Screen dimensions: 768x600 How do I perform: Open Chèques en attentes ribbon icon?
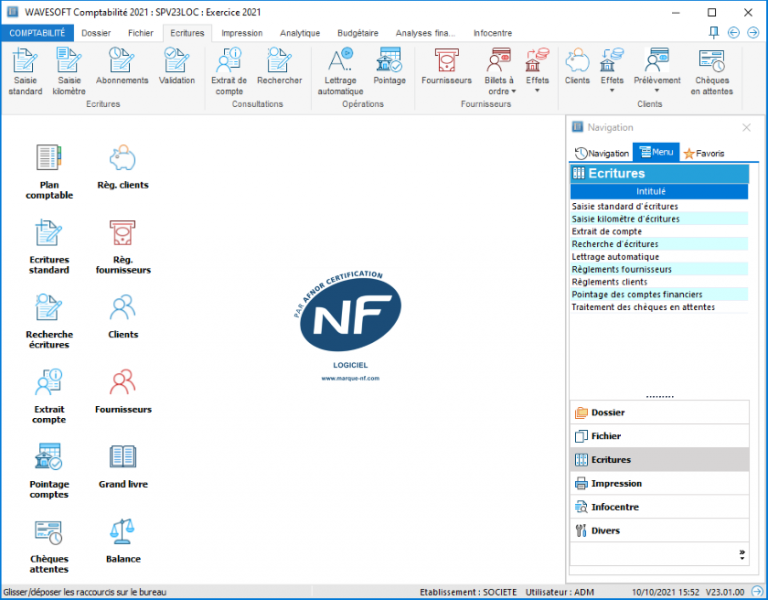coord(712,72)
